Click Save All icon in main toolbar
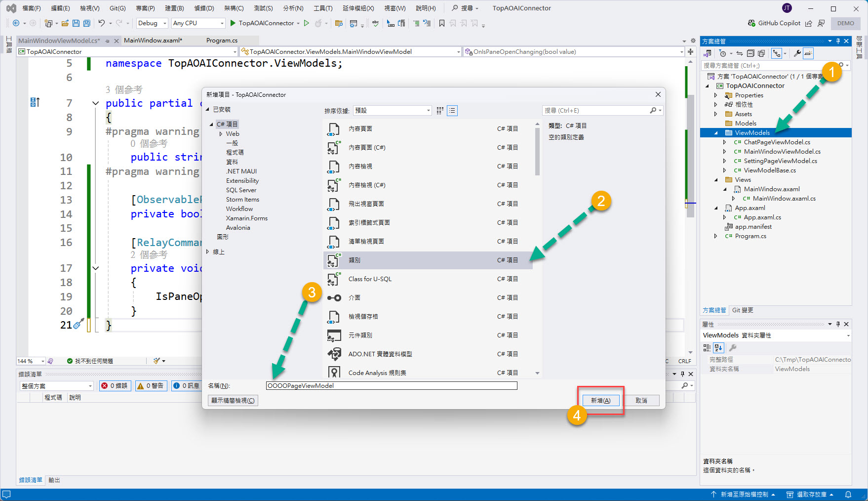The width and height of the screenshot is (868, 501). pyautogui.click(x=87, y=23)
